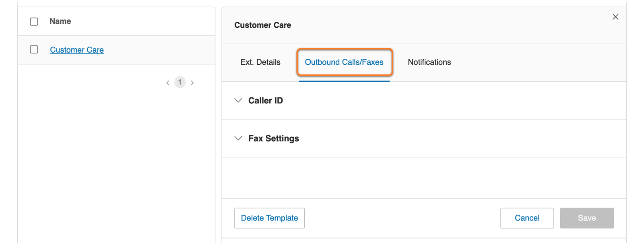
Task: Close the Customer Care template panel
Action: point(615,17)
